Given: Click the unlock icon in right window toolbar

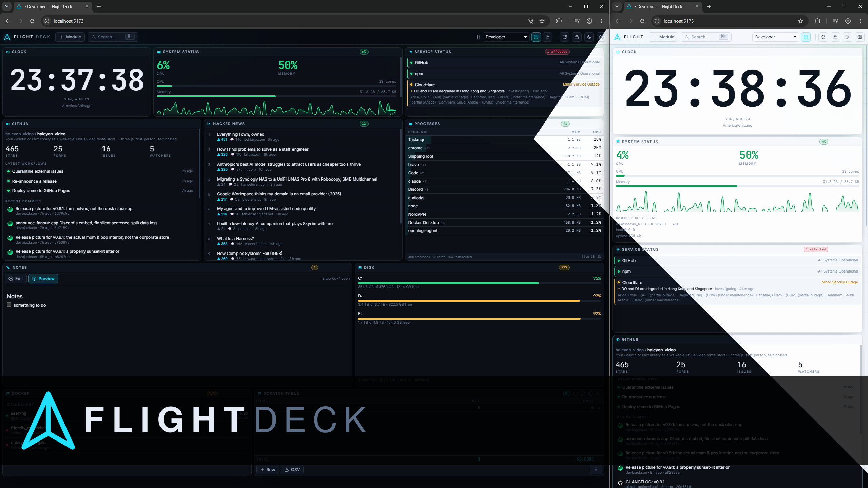Looking at the screenshot, I should click(x=835, y=37).
